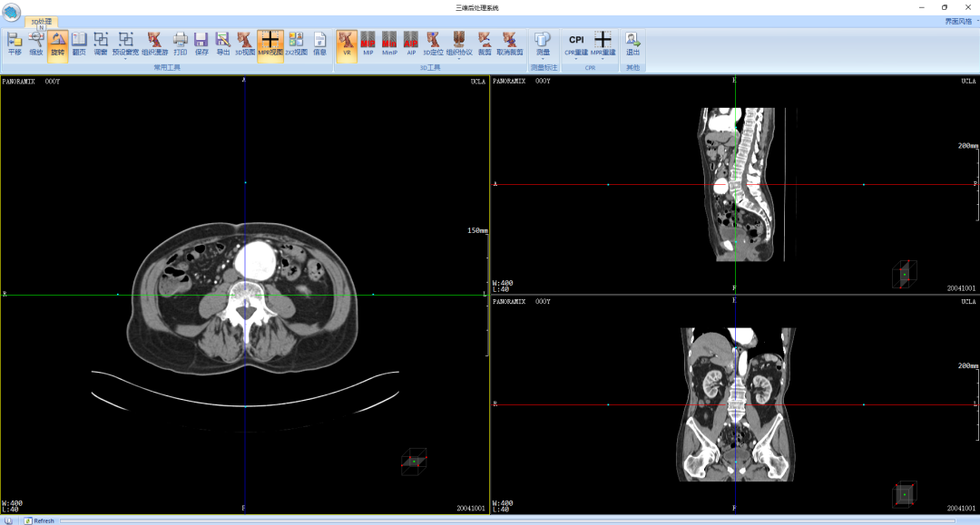Click the 翻页 page-flip tool
The height and width of the screenshot is (525, 980).
coord(79,44)
